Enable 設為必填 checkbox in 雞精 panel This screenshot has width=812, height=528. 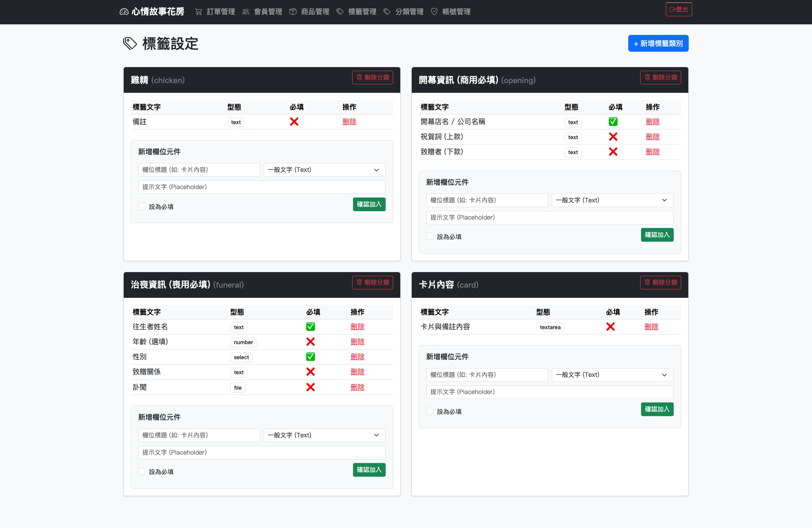142,206
